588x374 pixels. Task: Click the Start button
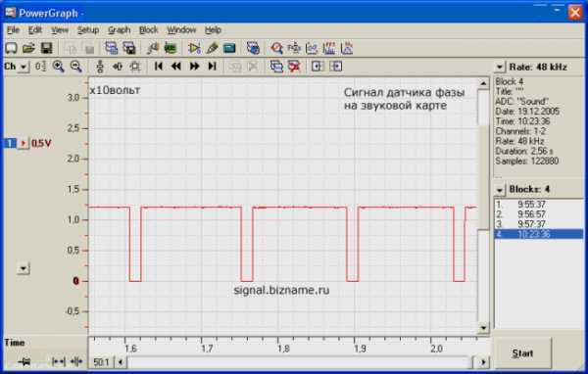point(522,353)
